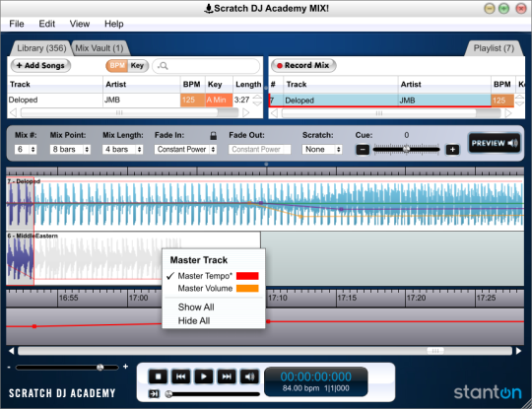Click the search magnifier icon
The width and height of the screenshot is (532, 409).
pyautogui.click(x=163, y=66)
